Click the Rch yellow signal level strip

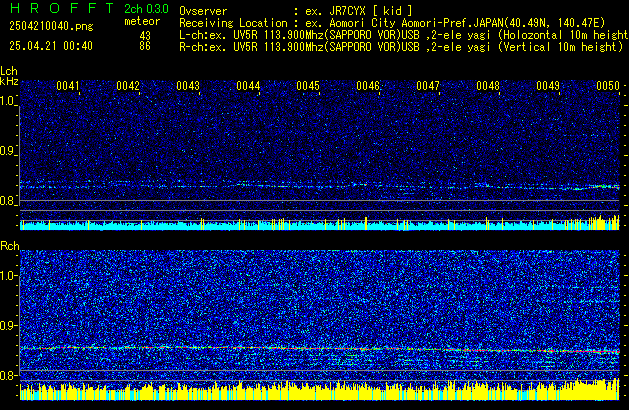pos(320,390)
